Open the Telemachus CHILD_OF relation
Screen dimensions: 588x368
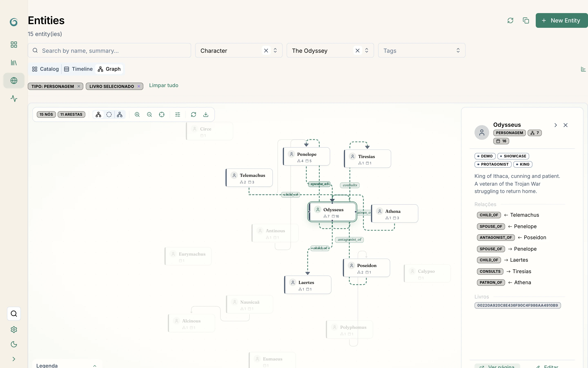(x=508, y=215)
